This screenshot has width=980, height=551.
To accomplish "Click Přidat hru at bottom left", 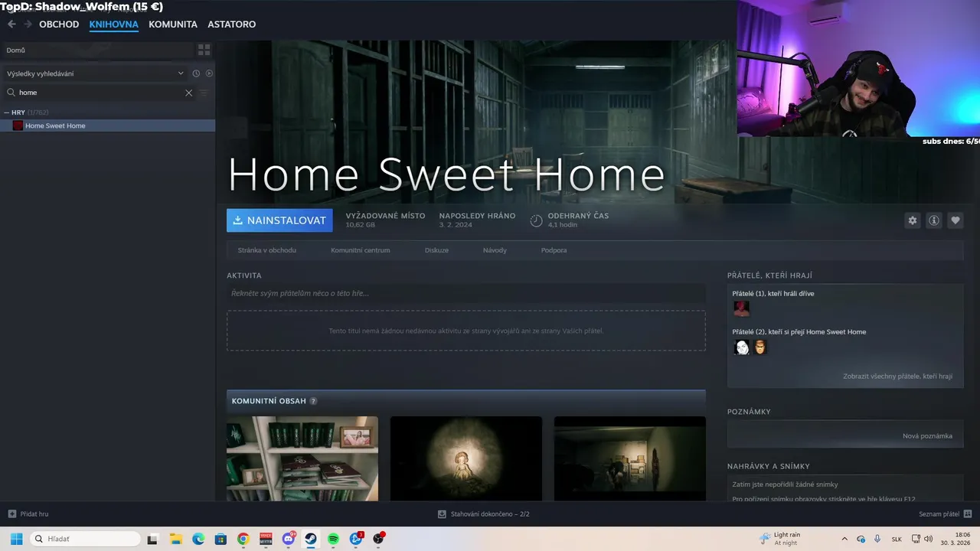I will tap(28, 514).
